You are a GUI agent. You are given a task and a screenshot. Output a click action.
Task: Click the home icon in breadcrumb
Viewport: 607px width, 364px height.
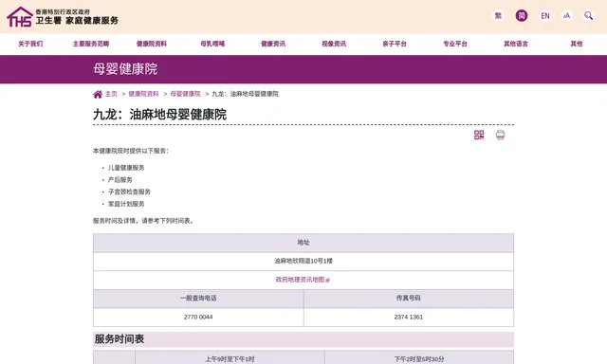tap(98, 94)
